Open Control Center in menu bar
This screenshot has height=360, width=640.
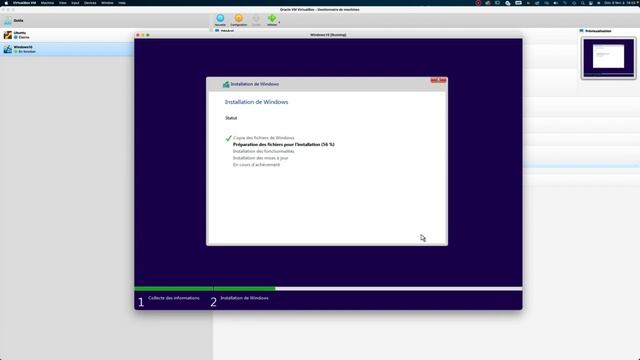(591, 3)
